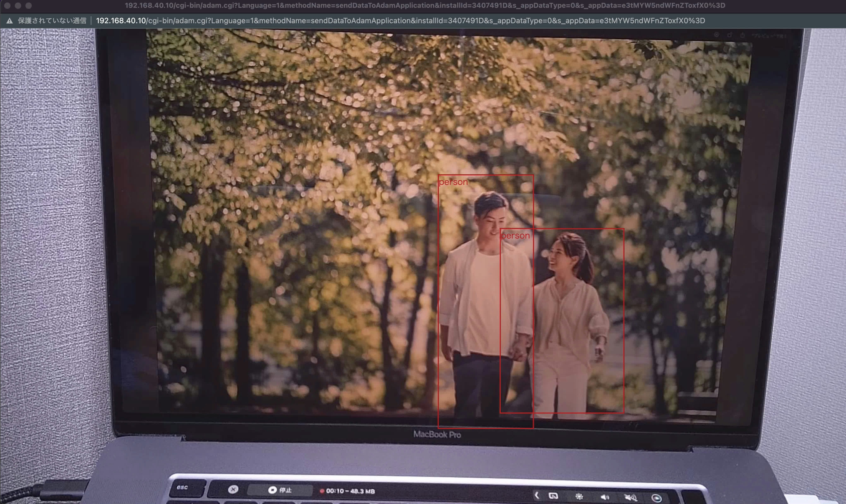Click the person label above the man
This screenshot has width=846, height=504.
pyautogui.click(x=453, y=182)
